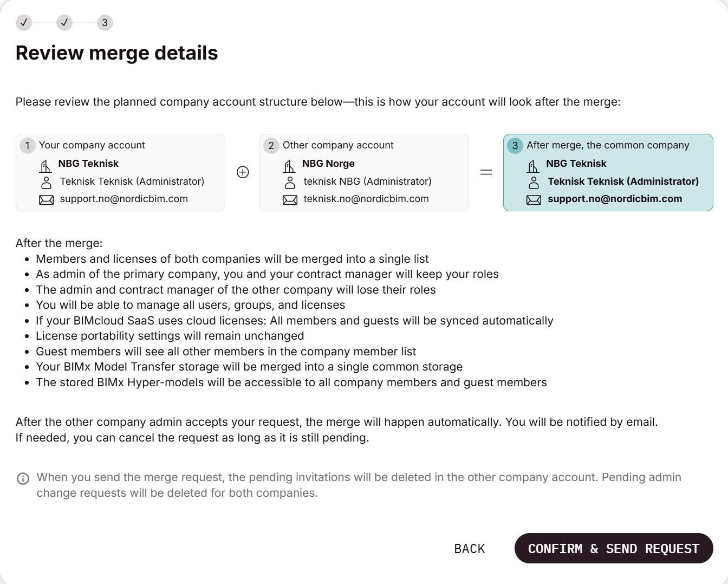This screenshot has width=728, height=584.
Task: Go to the first completed step checkmark
Action: click(x=24, y=23)
